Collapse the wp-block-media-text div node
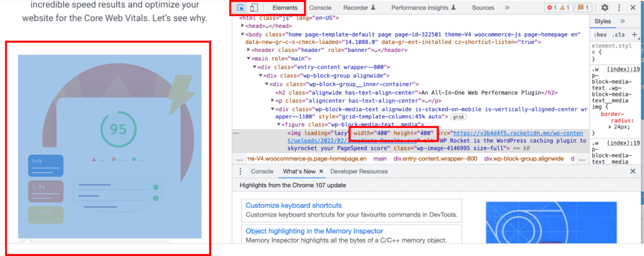Viewport: 644px width, 256px height. tap(273, 110)
